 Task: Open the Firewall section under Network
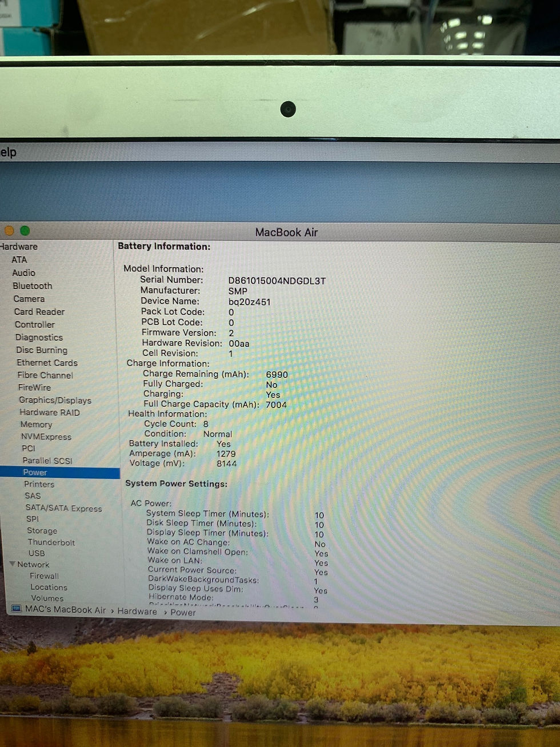pyautogui.click(x=44, y=576)
